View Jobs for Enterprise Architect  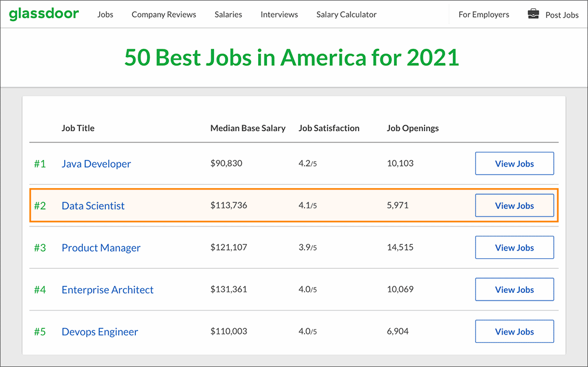pos(514,289)
